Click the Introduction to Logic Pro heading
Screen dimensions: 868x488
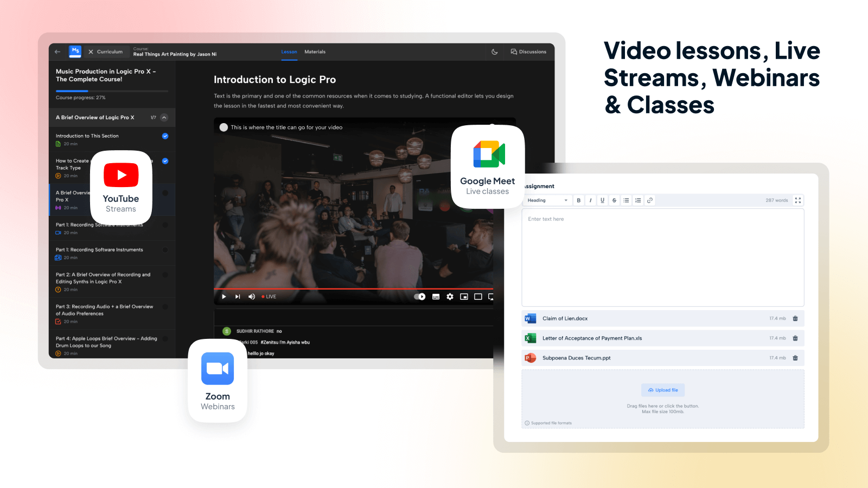(x=275, y=80)
